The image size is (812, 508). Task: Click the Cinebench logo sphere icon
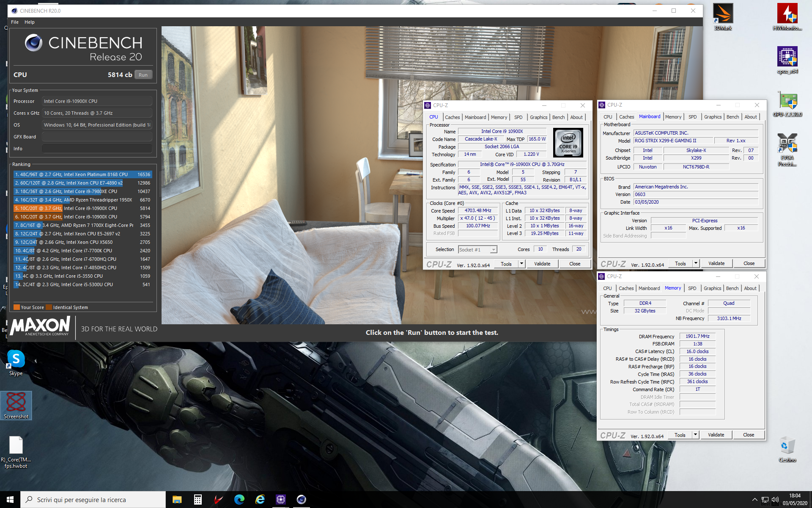click(x=34, y=43)
